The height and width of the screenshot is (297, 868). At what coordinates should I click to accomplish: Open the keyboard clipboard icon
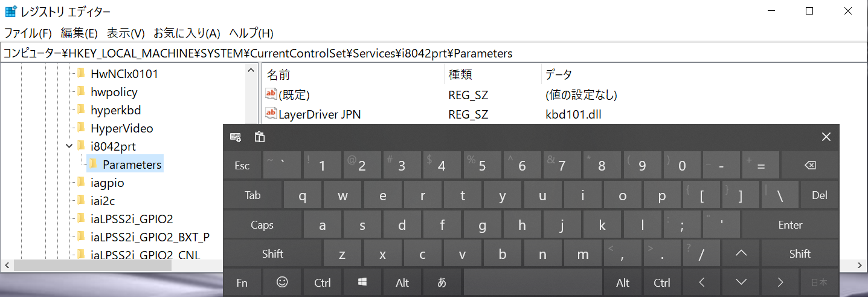point(259,137)
